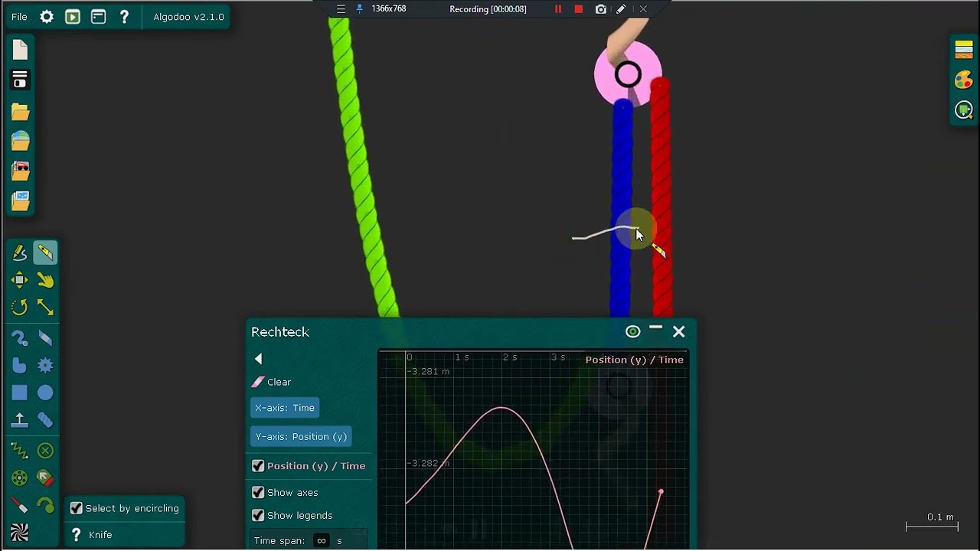This screenshot has width=980, height=551.
Task: Click the pink pulley circle
Action: point(628,74)
